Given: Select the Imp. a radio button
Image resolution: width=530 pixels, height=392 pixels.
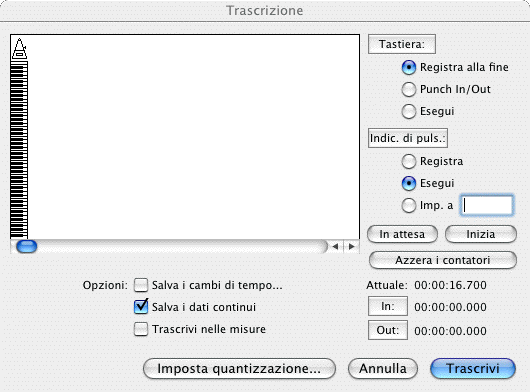Looking at the screenshot, I should pyautogui.click(x=409, y=205).
